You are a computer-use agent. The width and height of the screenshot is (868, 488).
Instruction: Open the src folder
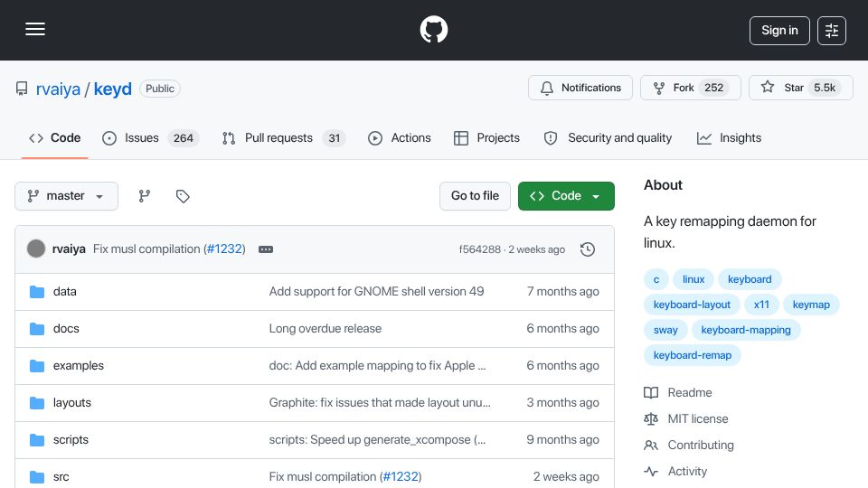pyautogui.click(x=61, y=477)
